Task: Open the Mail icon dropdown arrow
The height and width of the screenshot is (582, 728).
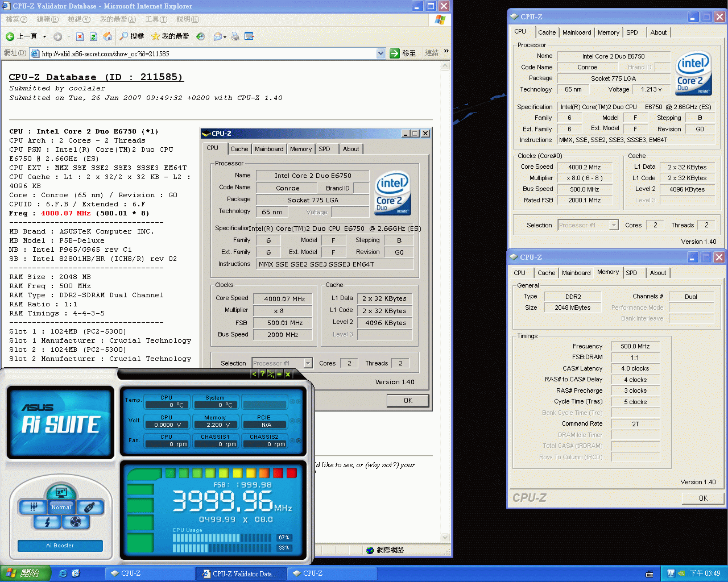Action: click(225, 37)
